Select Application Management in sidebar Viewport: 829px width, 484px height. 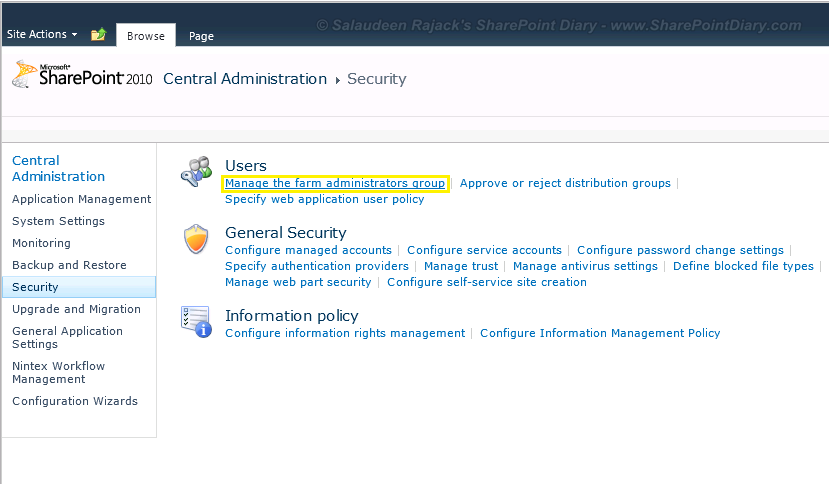(81, 199)
